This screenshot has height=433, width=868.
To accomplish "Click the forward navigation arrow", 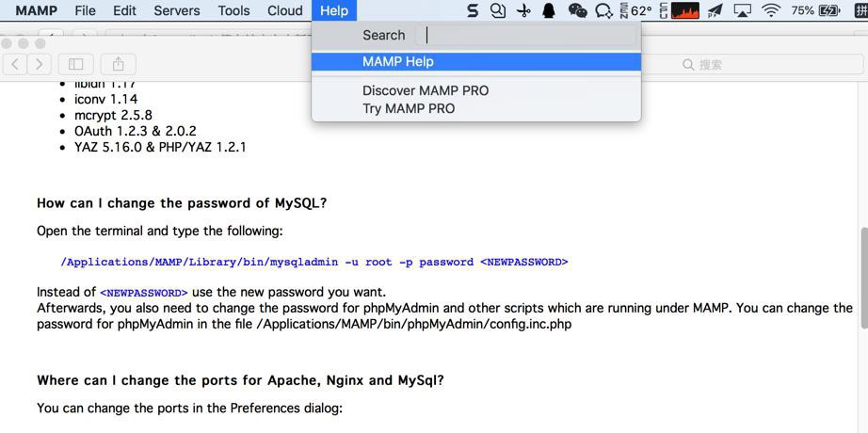I will coord(40,64).
